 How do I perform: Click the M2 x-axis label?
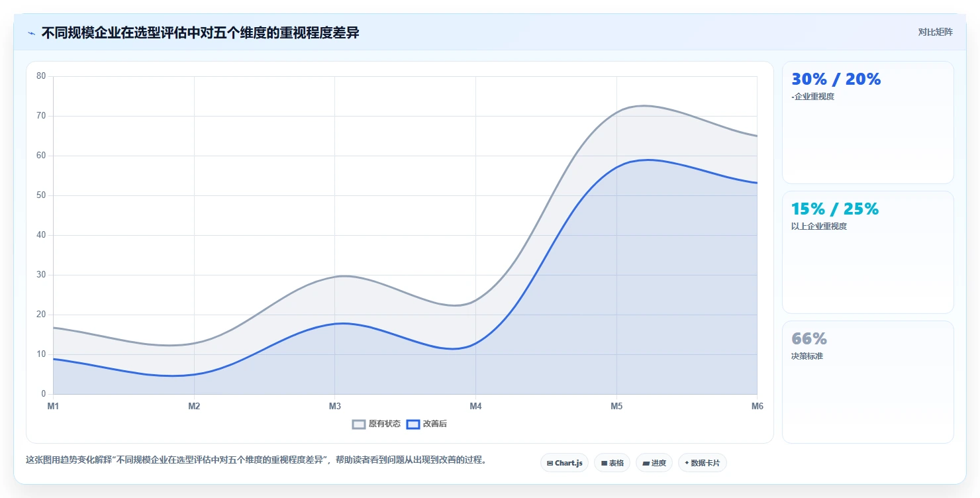point(194,406)
